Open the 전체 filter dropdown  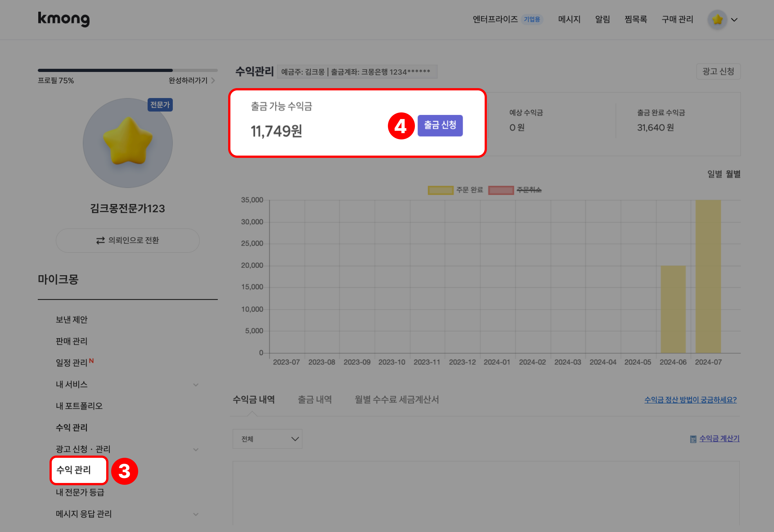268,439
